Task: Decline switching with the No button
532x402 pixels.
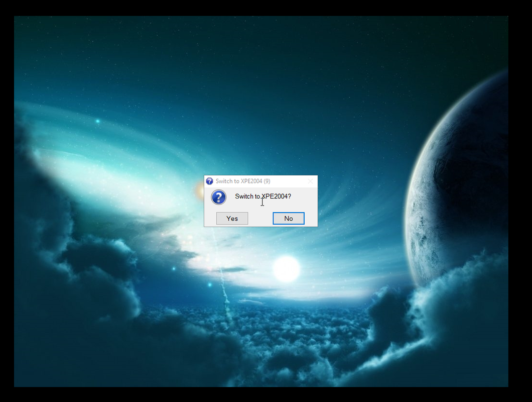Action: pos(289,218)
